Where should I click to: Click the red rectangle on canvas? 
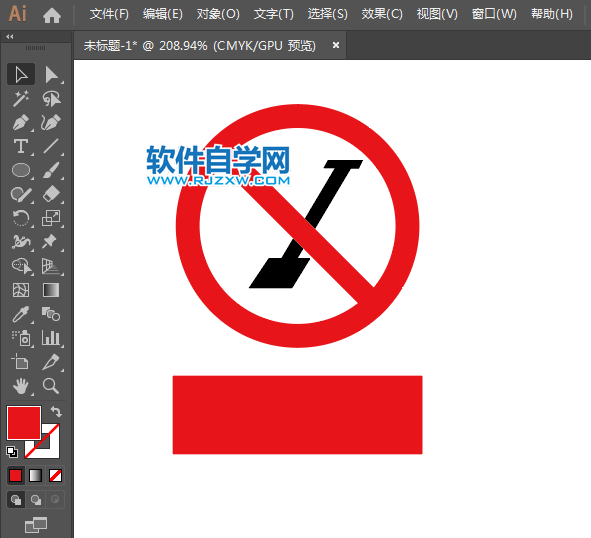click(297, 415)
